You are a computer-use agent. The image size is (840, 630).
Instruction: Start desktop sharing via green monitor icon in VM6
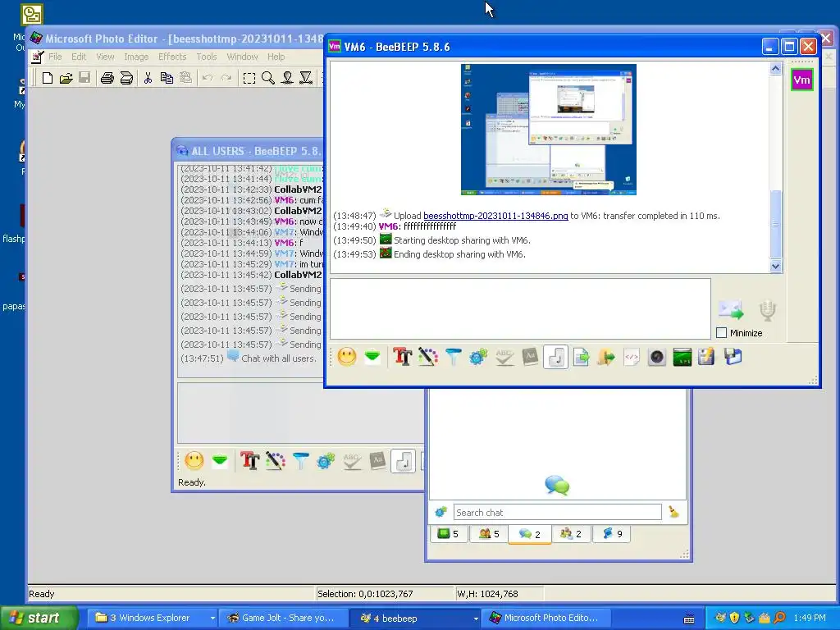[682, 357]
